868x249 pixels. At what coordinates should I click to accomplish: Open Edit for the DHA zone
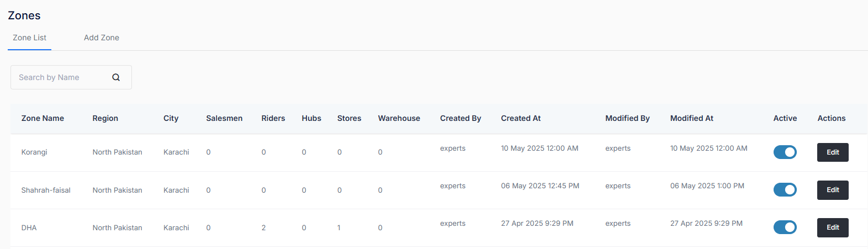coord(832,227)
